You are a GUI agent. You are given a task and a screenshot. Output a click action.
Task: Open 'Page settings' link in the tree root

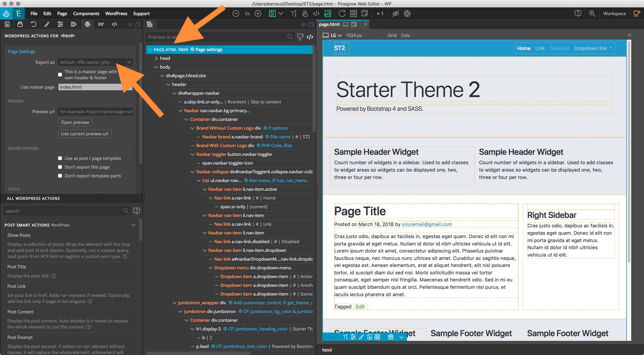click(x=209, y=49)
